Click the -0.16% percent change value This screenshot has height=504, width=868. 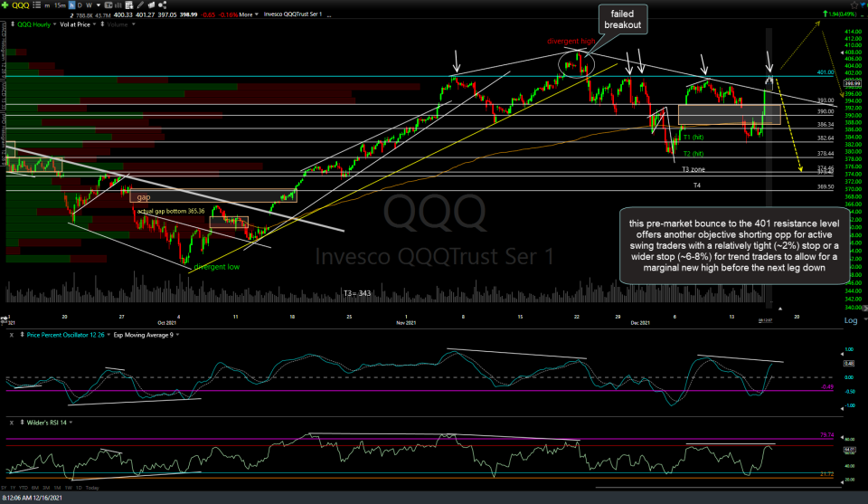(x=228, y=14)
